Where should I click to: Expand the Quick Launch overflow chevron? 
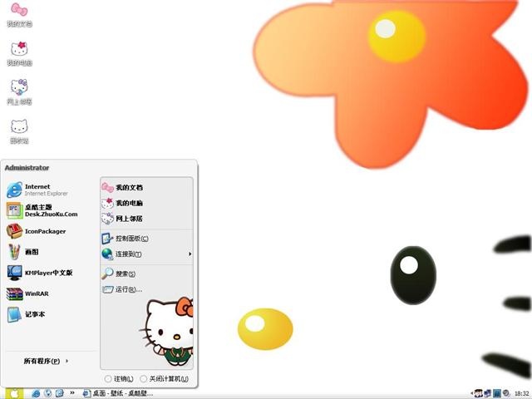[72, 393]
